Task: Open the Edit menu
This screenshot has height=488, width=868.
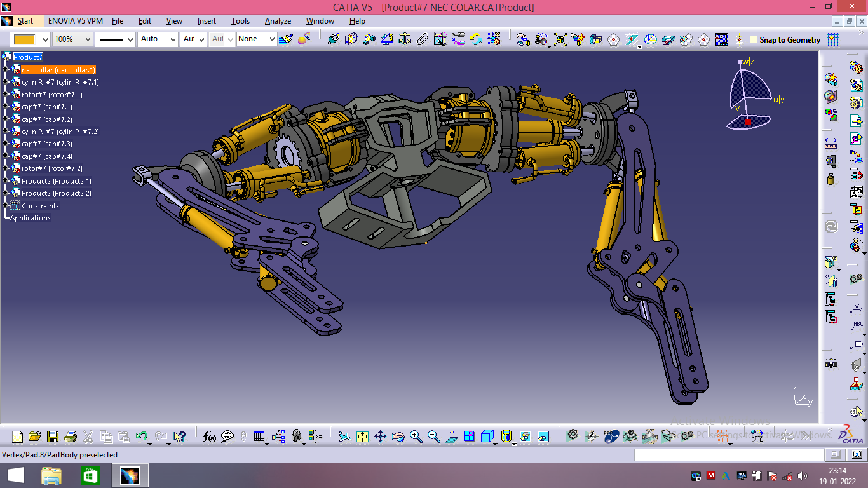Action: tap(145, 21)
